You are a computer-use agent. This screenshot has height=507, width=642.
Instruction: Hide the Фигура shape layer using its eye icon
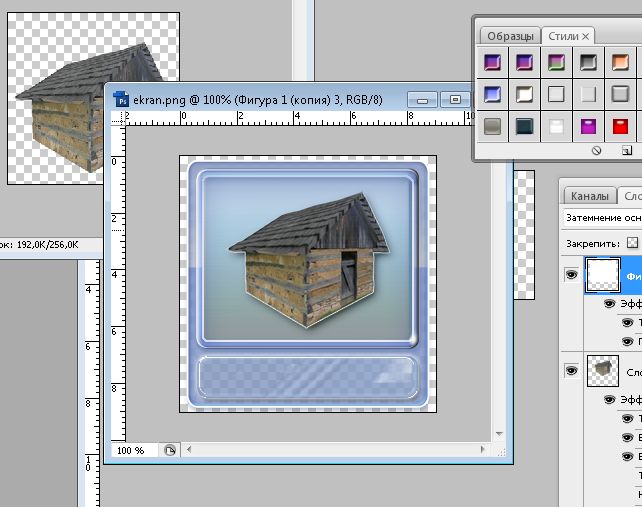coord(571,274)
